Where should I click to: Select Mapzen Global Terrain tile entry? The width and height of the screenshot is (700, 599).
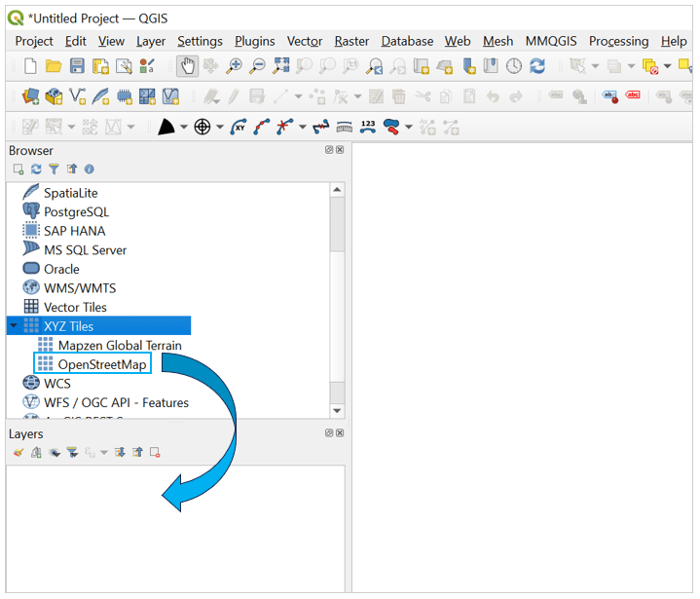coord(119,345)
